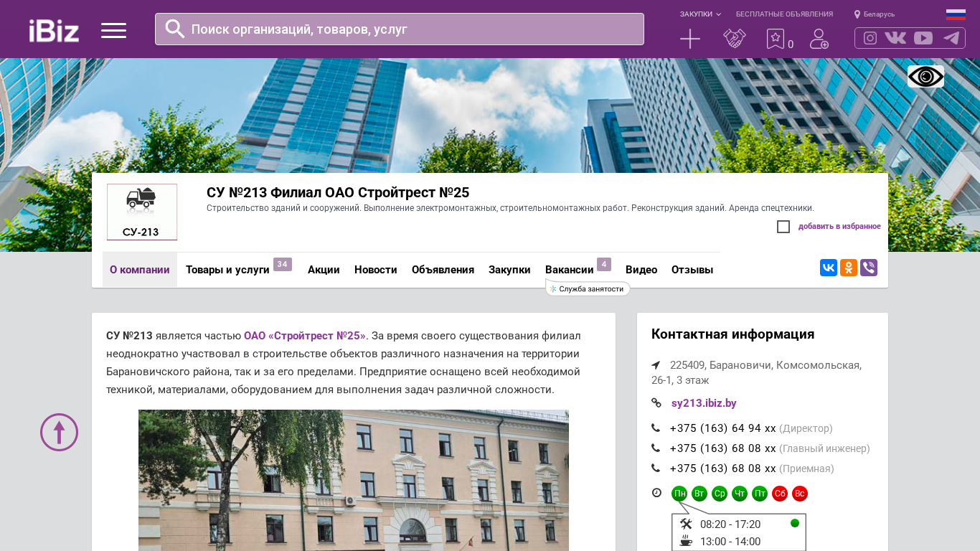This screenshot has height=551, width=980.
Task: Click the scroll-to-top arrow button
Action: 59,432
